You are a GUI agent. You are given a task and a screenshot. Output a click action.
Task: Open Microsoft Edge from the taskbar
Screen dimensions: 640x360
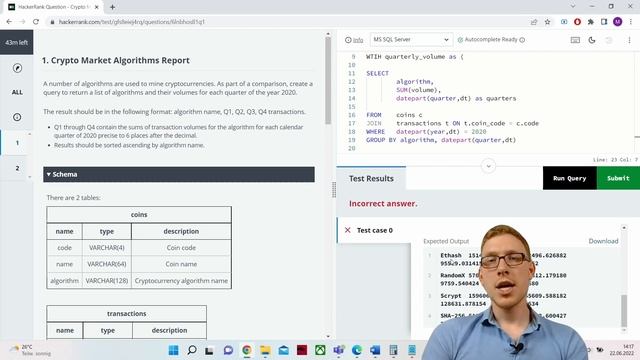tap(357, 350)
